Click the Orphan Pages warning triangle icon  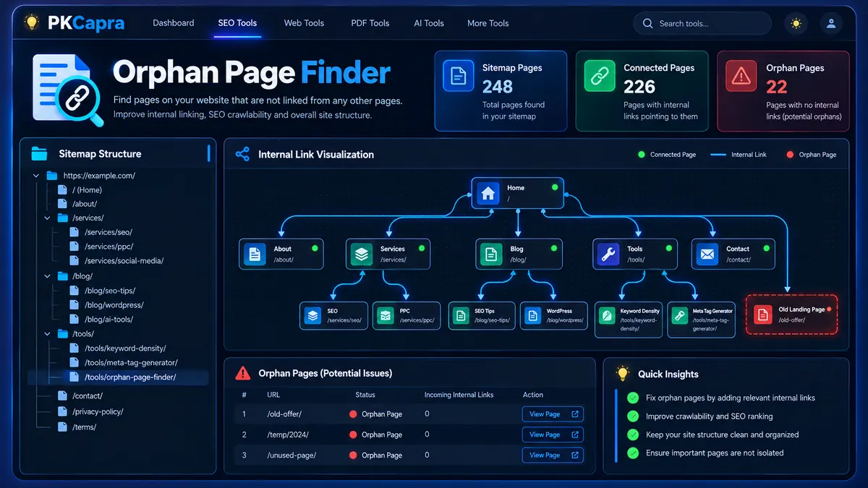(741, 76)
